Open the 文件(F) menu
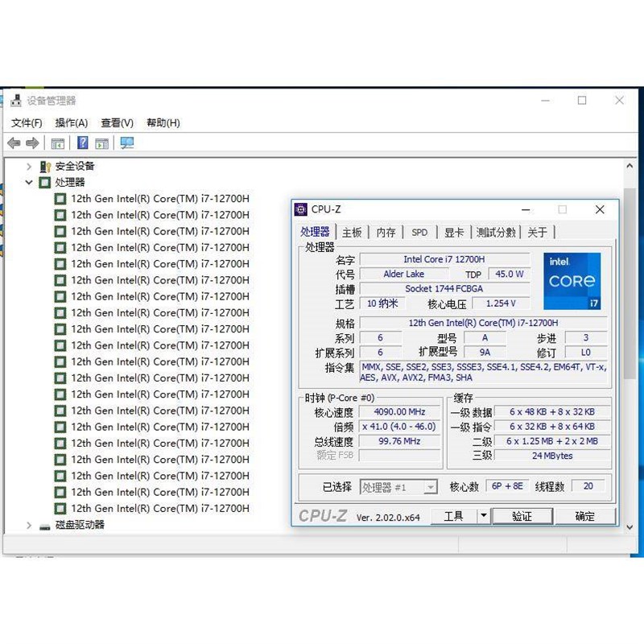 [27, 123]
